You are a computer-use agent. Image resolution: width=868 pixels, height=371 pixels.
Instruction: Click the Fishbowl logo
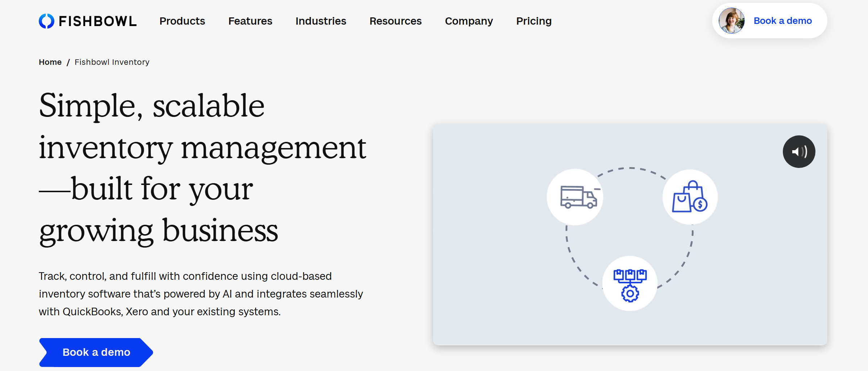pyautogui.click(x=88, y=21)
